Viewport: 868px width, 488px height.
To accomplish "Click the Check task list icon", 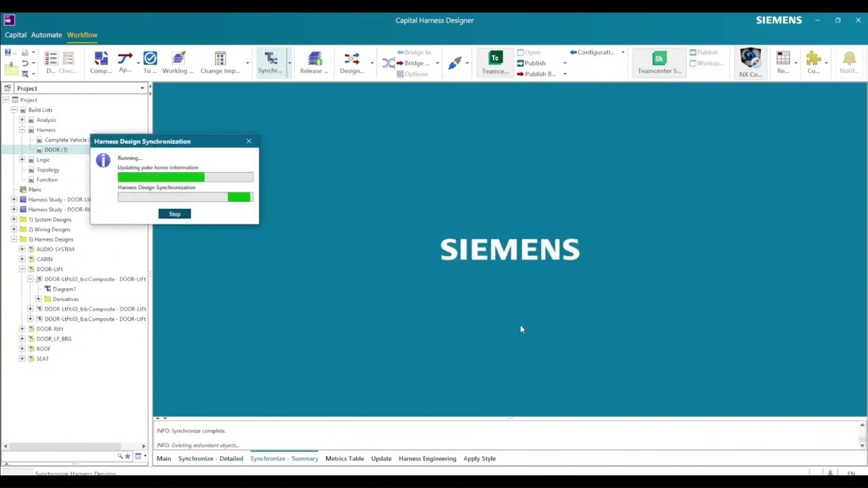I will pos(68,59).
